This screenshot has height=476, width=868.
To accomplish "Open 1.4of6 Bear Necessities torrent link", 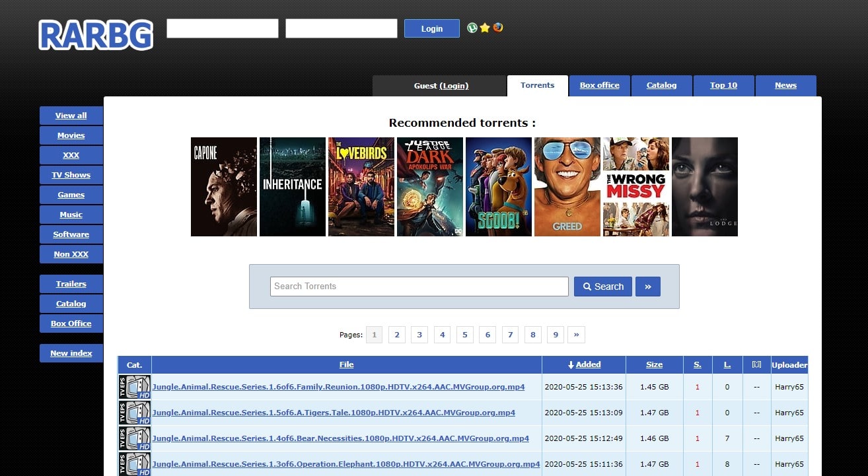I will (x=341, y=438).
